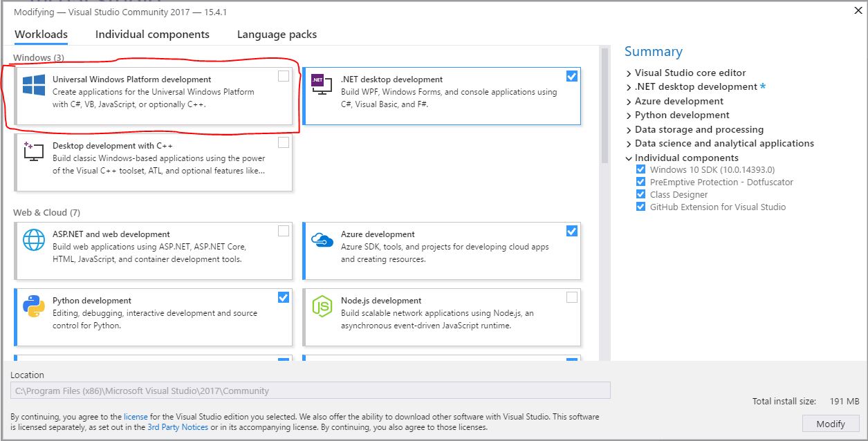
Task: Switch to the Workloads tab
Action: (x=41, y=34)
